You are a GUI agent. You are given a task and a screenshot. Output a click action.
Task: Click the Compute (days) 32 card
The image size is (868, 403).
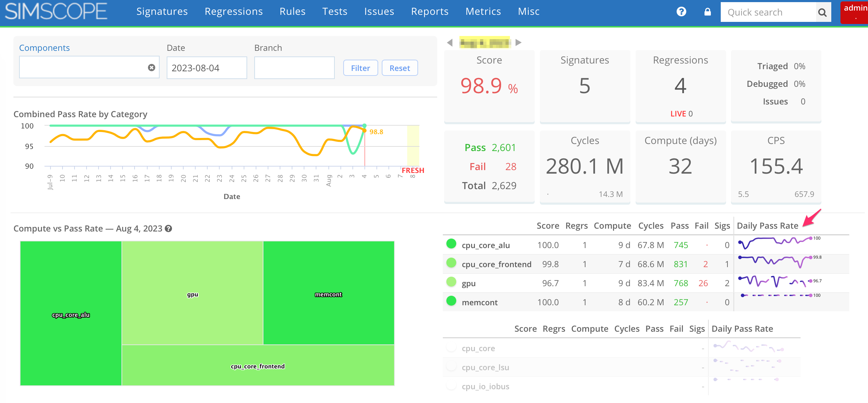[680, 167]
